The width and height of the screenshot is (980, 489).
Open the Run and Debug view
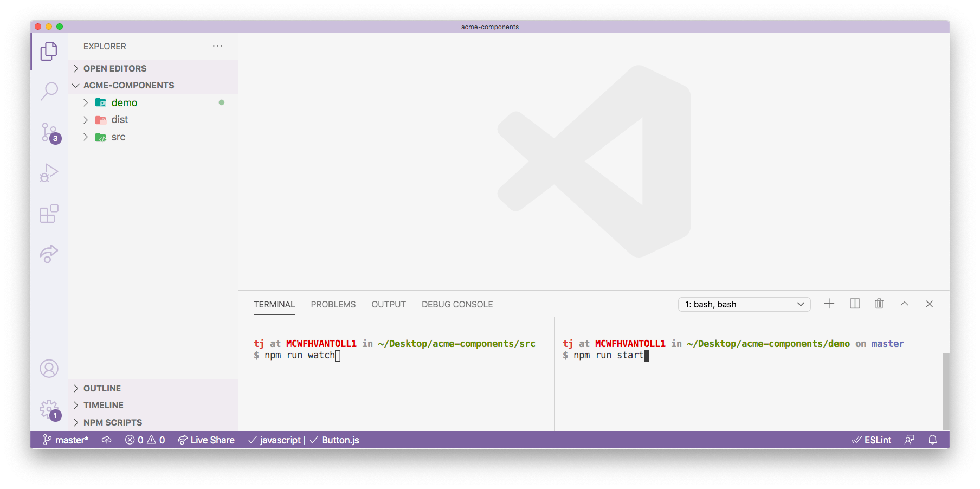49,173
